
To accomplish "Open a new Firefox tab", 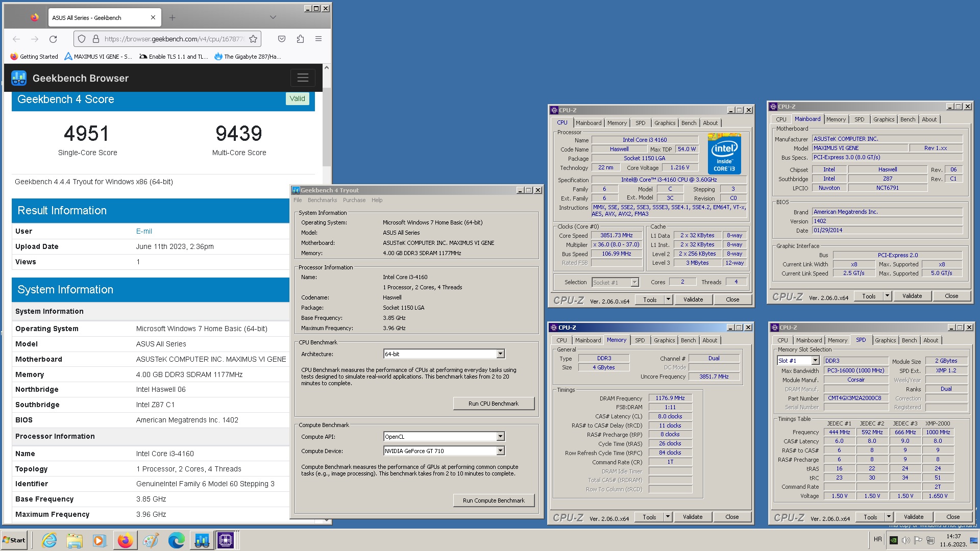I will (x=173, y=17).
